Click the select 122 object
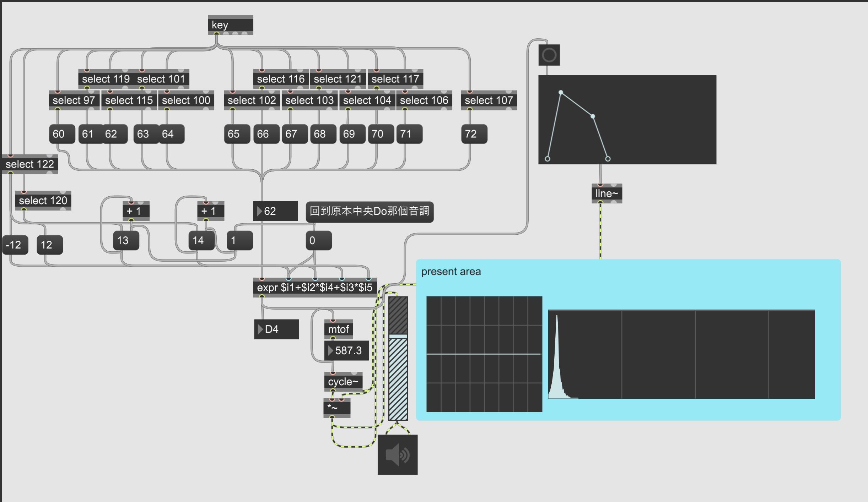Screen dimensions: 868x502 [x=29, y=164]
